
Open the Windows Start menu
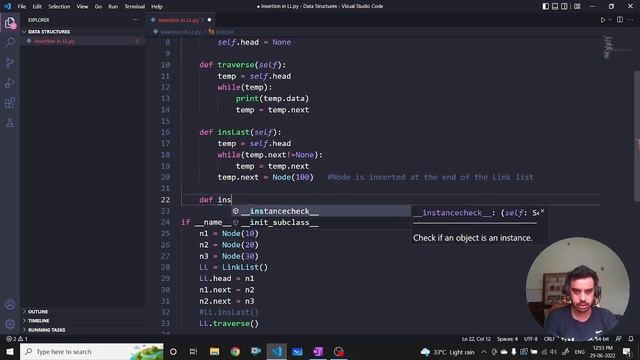pyautogui.click(x=10, y=351)
